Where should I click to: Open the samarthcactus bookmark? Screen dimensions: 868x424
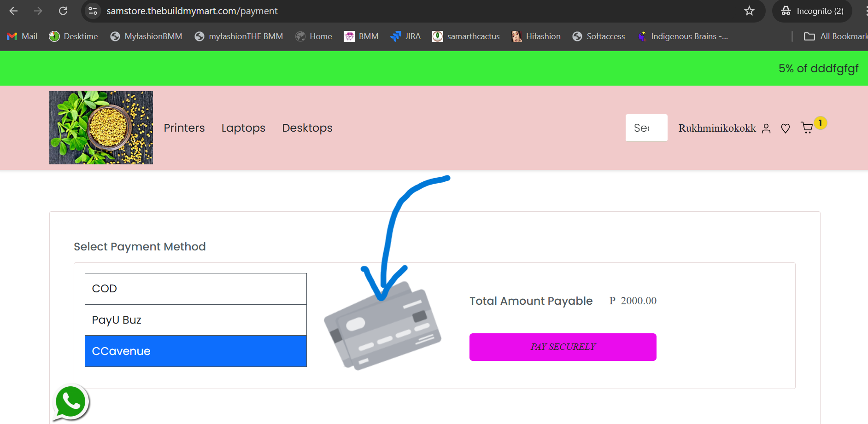(466, 36)
